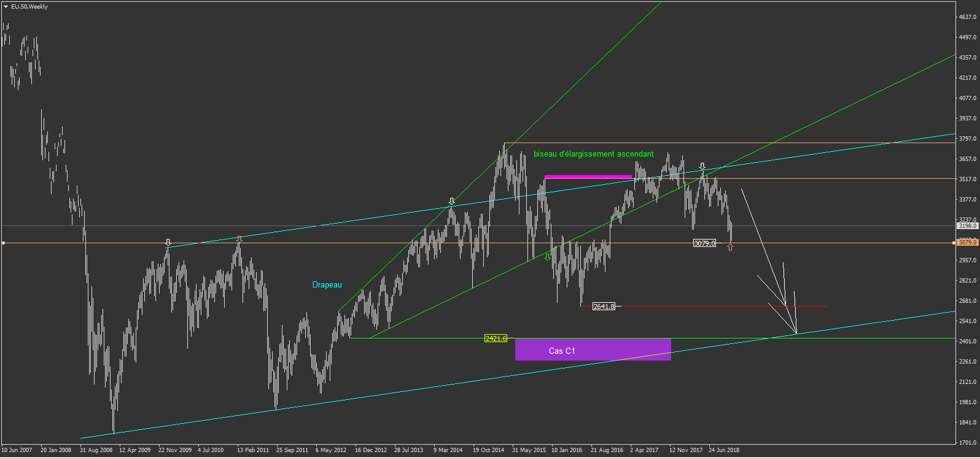Click the 24 Jun 2018 date on the time axis
Image resolution: width=980 pixels, height=457 pixels.
[724, 450]
